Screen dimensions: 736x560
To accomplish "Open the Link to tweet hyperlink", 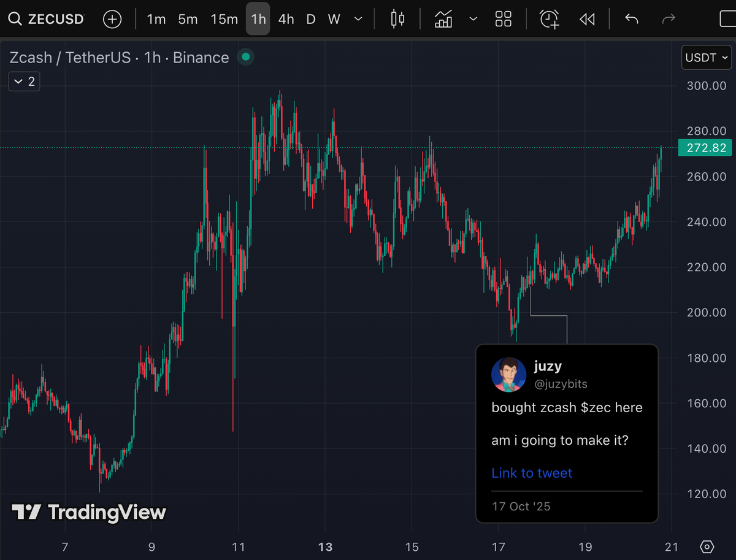I will (532, 473).
